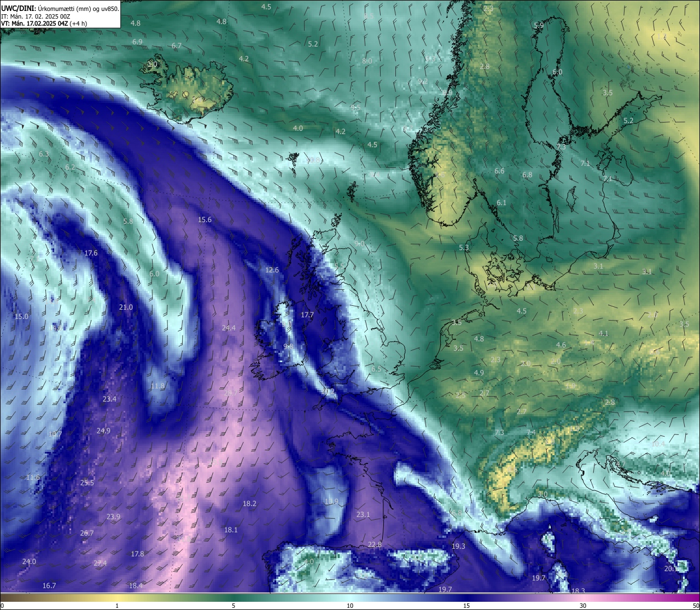Click the 4.6 value label

coord(561,345)
